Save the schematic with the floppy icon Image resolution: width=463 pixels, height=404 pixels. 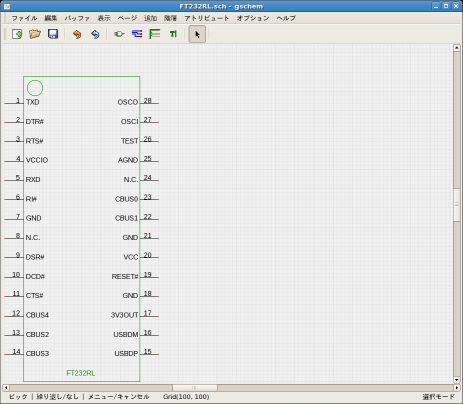(x=53, y=34)
